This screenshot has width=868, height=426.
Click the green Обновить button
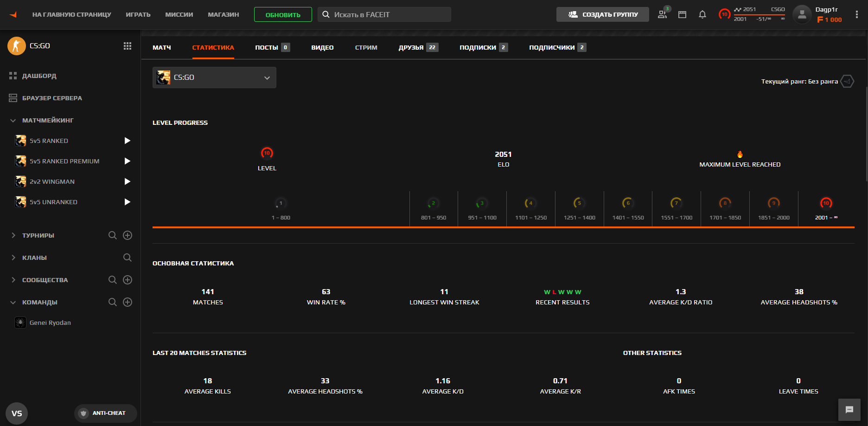click(283, 14)
